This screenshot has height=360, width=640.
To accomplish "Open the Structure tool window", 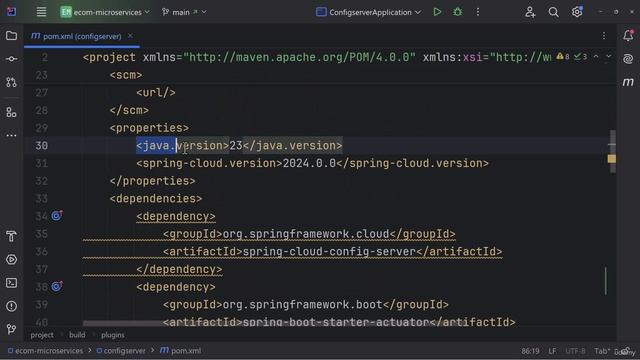I will (11, 112).
